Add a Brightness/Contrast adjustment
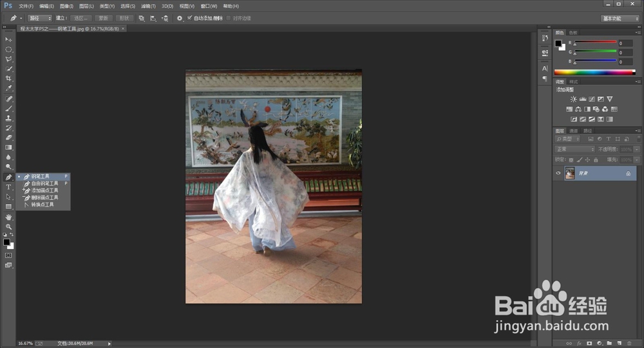The height and width of the screenshot is (348, 644). (x=573, y=99)
